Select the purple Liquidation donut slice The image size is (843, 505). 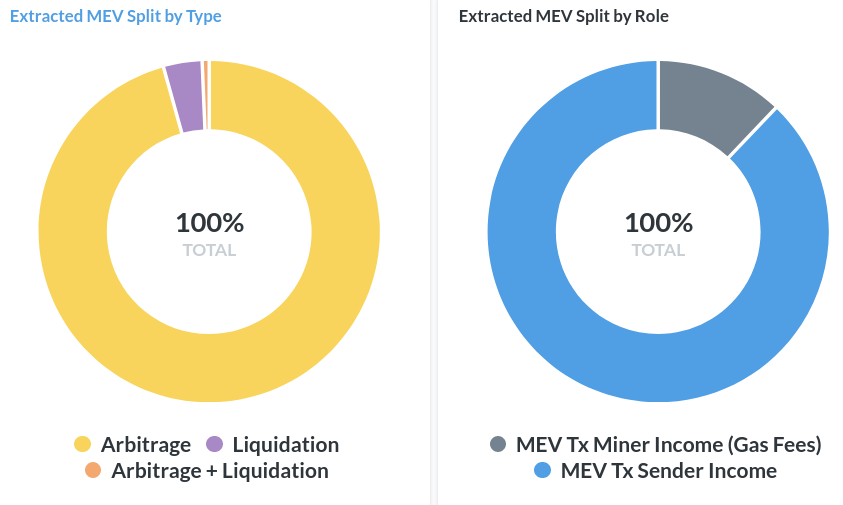186,98
